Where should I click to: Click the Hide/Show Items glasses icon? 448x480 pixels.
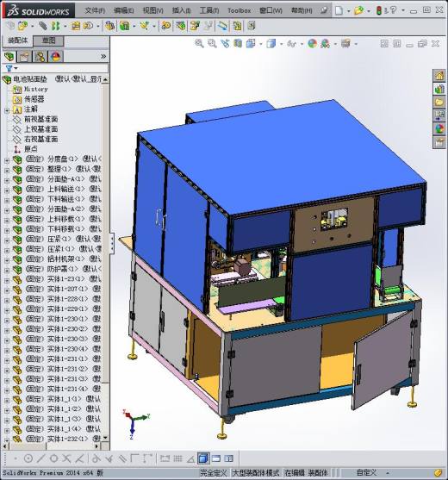[x=291, y=43]
